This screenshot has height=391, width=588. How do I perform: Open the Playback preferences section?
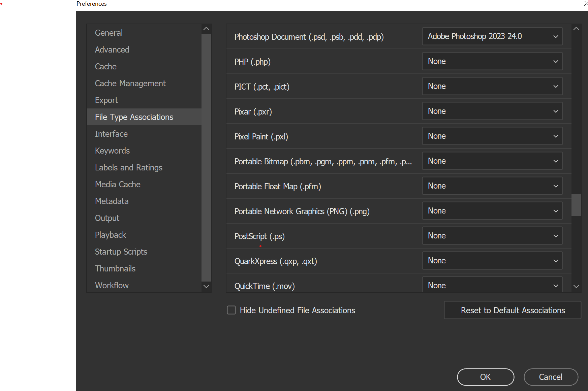(x=110, y=235)
